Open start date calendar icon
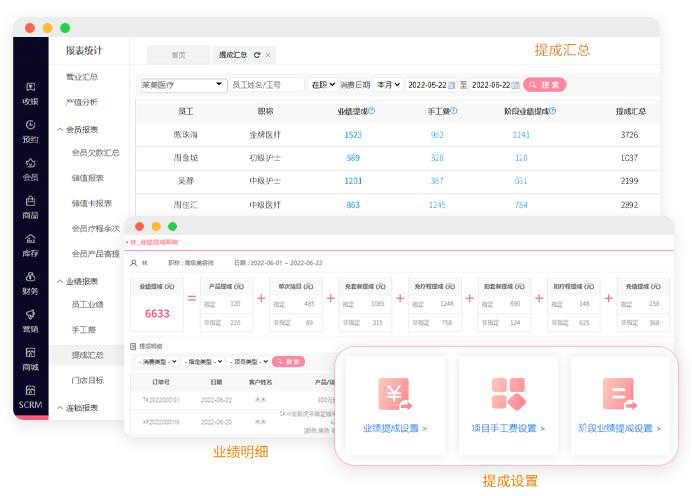Viewport: 692px width, 496px height. tap(451, 85)
